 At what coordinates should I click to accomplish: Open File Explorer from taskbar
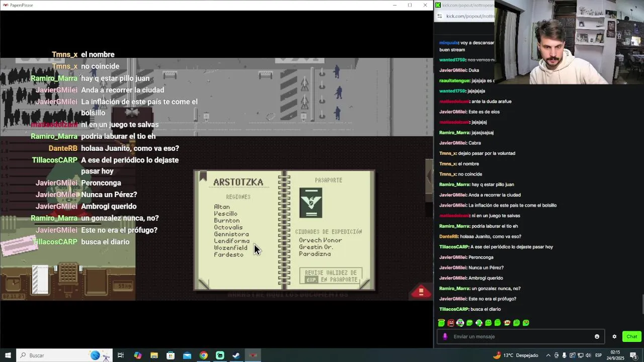coord(154,355)
